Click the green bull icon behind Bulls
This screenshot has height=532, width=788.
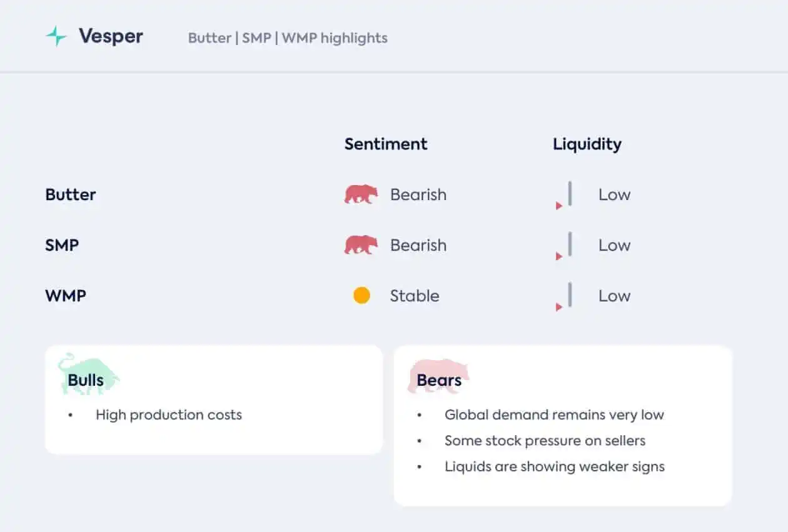88,374
